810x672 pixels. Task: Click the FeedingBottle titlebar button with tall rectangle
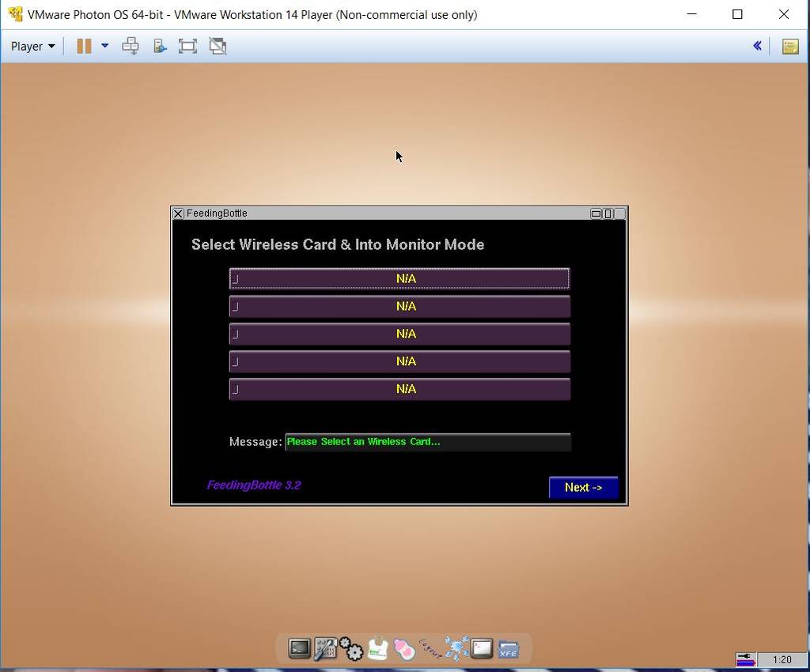click(x=608, y=213)
